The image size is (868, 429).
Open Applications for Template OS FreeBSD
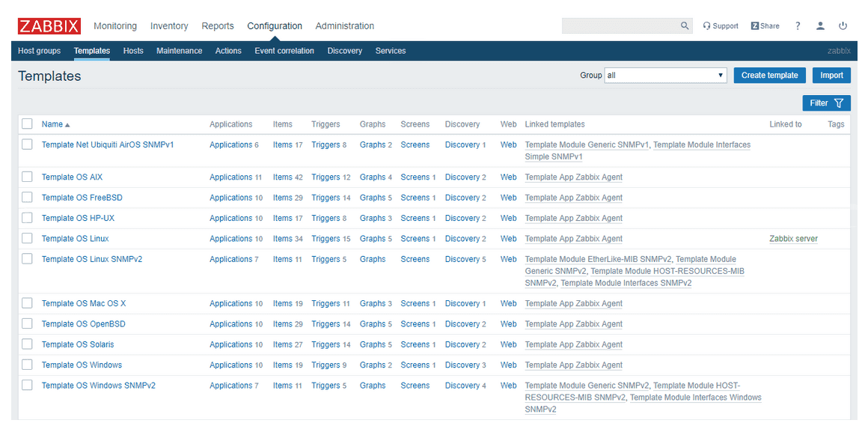[230, 198]
